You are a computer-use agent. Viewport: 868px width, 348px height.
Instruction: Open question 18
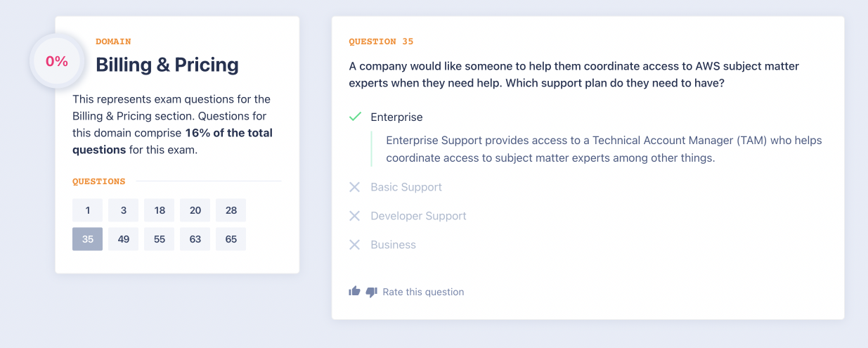pyautogui.click(x=159, y=210)
